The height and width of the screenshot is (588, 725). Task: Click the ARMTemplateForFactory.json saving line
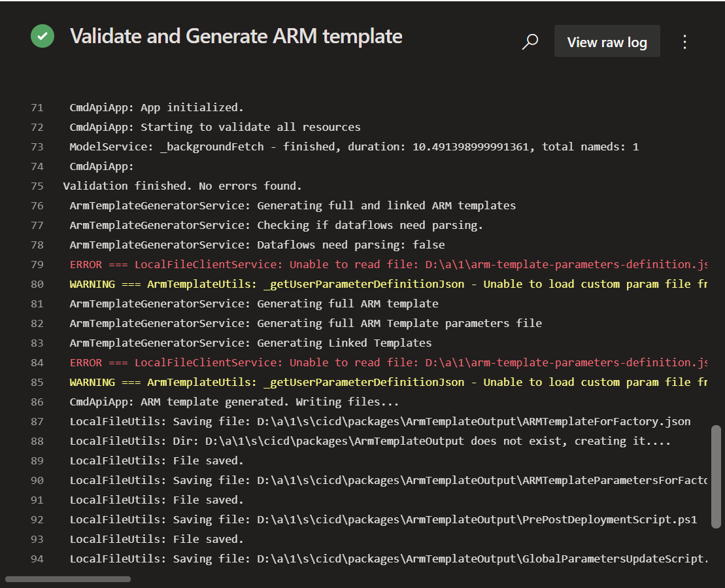click(380, 421)
